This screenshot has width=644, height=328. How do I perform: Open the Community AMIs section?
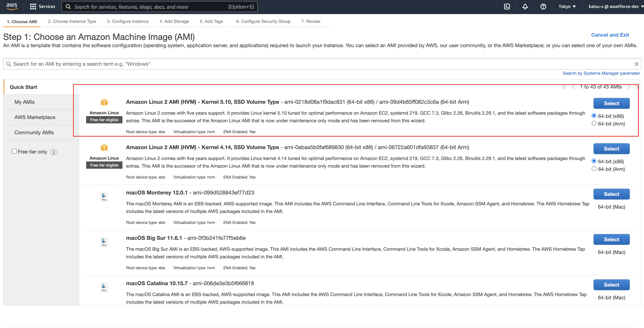(x=34, y=132)
